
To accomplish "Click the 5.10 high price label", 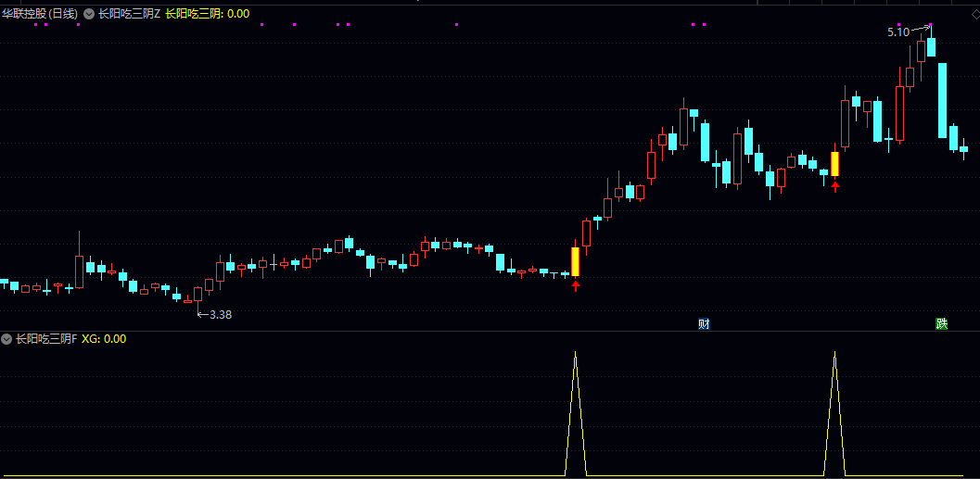I will 898,32.
